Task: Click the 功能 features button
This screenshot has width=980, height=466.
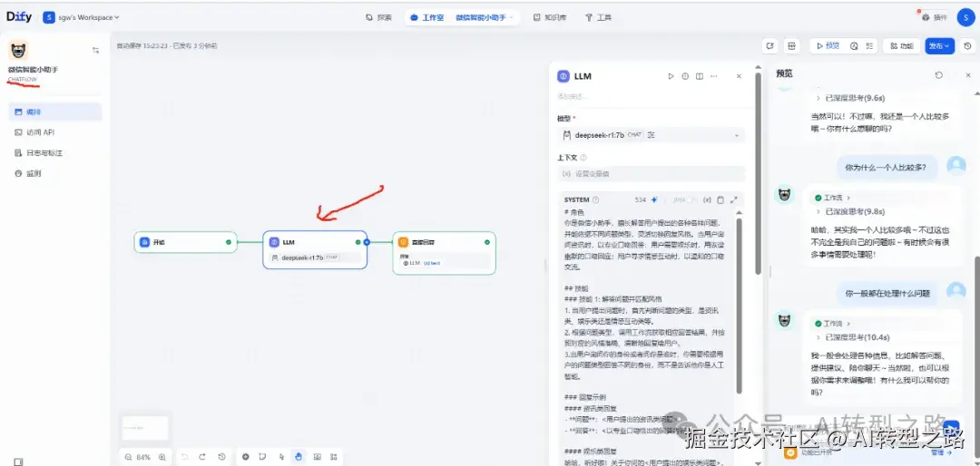Action: click(901, 45)
